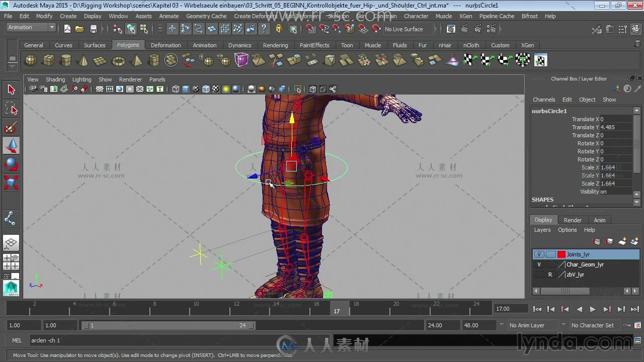Click the current frame field showing 17.00
Screen dimensions: 644x362
(x=511, y=309)
